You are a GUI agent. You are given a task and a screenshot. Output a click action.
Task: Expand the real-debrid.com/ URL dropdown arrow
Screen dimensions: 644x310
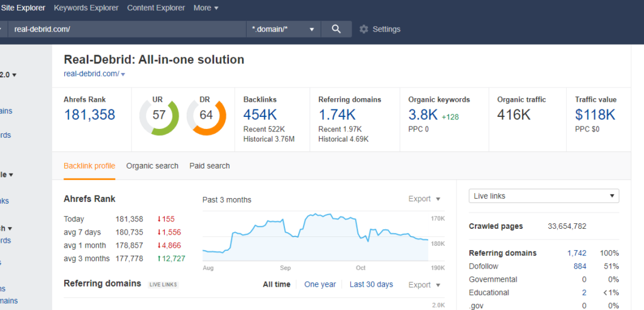click(123, 74)
